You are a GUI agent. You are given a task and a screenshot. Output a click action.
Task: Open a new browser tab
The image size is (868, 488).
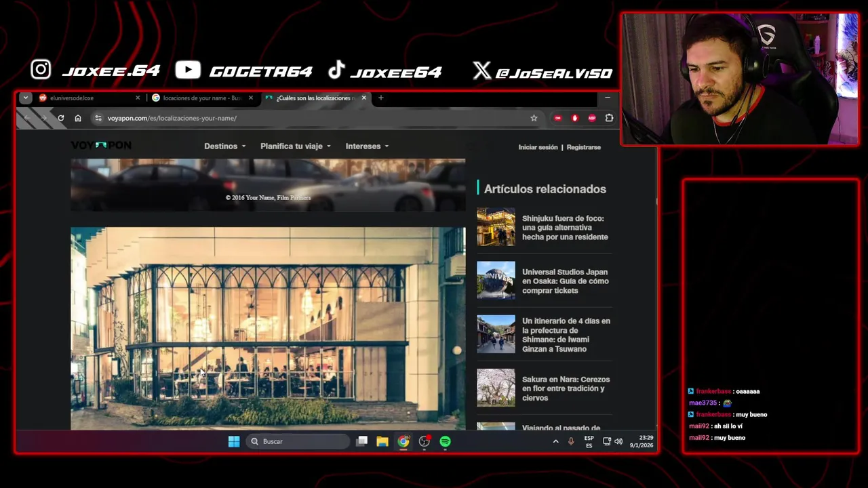point(381,98)
